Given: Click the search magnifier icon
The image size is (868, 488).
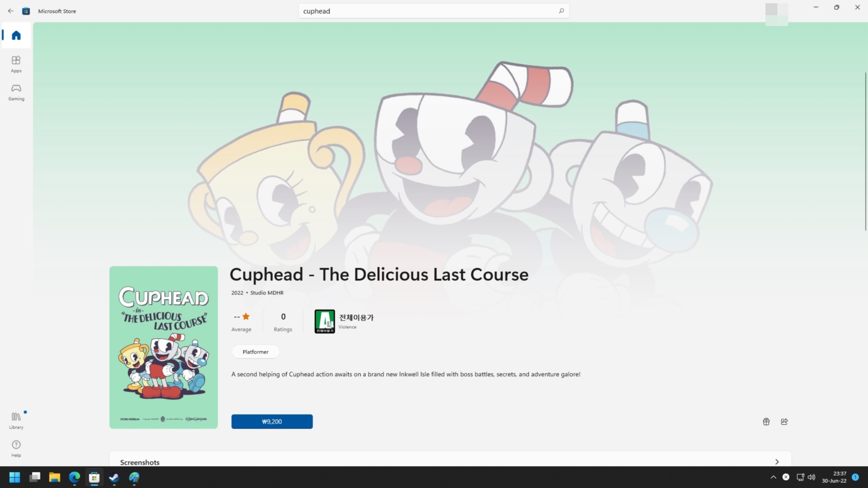Looking at the screenshot, I should [561, 11].
